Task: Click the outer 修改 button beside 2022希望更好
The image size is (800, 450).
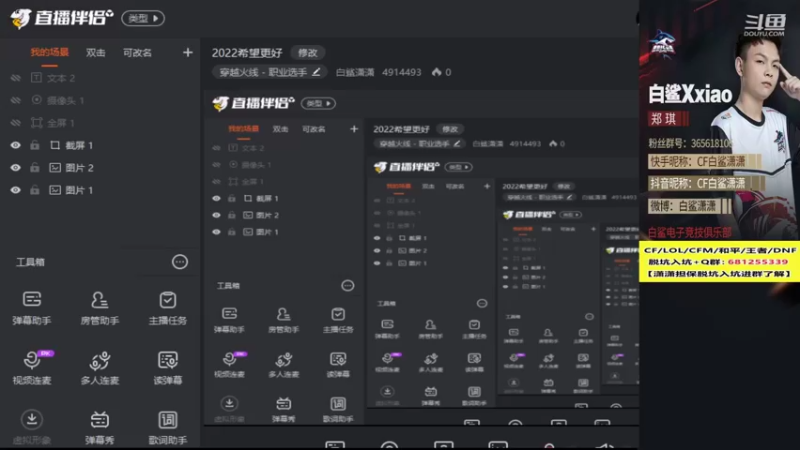Action: pos(308,53)
